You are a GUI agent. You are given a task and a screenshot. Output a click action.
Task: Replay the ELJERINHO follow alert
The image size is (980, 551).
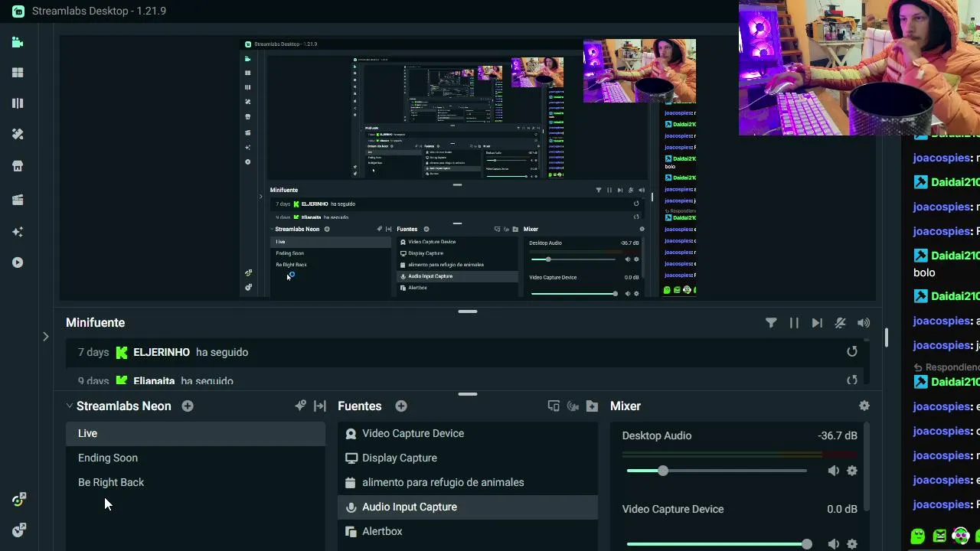852,351
